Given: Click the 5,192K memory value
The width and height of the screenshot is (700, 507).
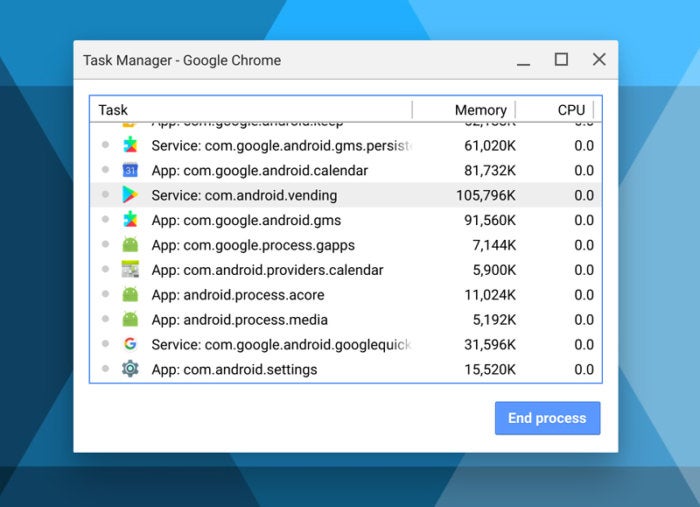Looking at the screenshot, I should (494, 320).
